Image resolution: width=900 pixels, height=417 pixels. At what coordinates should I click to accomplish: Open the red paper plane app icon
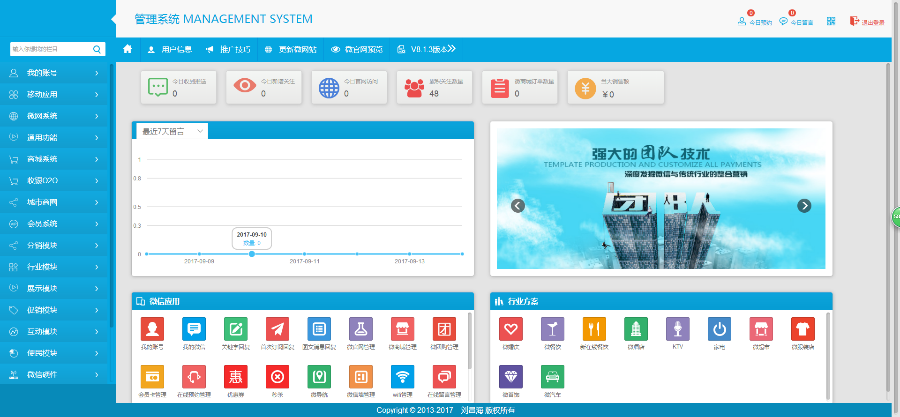(x=277, y=329)
